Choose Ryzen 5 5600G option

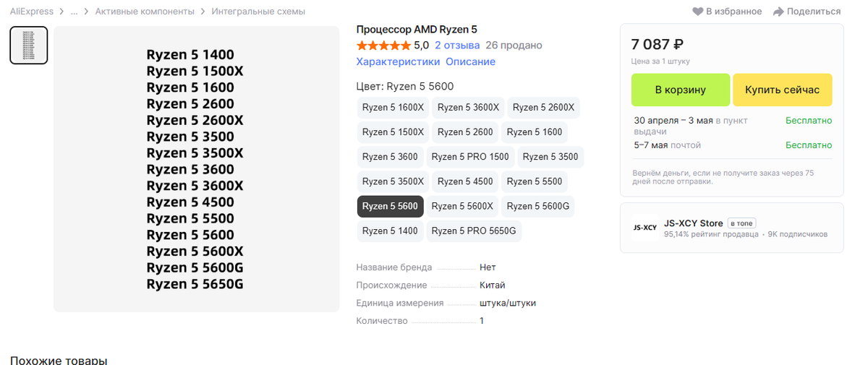tap(538, 206)
